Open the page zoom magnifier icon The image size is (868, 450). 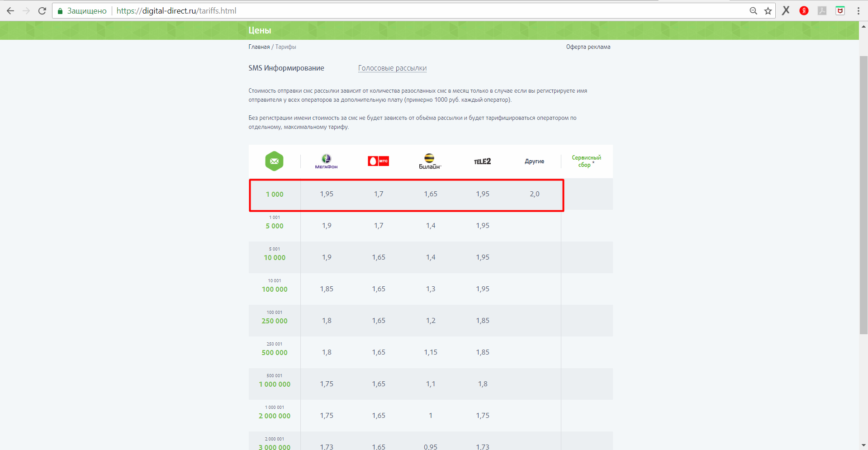pyautogui.click(x=753, y=11)
